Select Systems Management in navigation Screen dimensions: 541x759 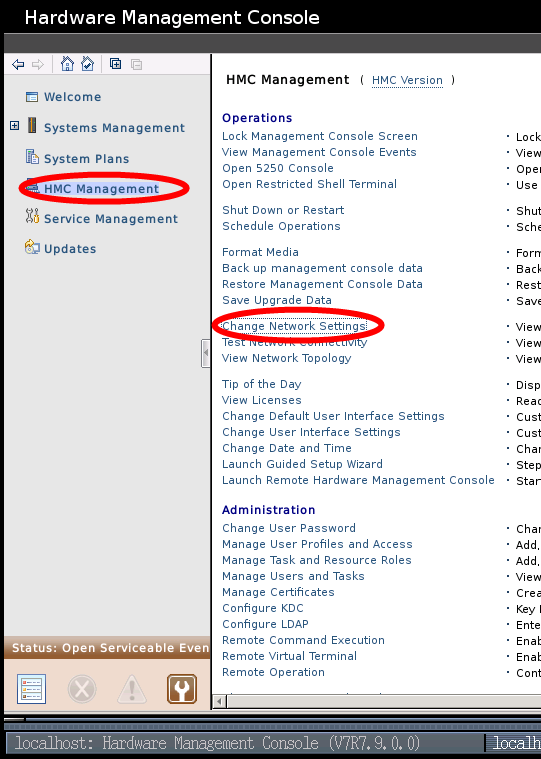point(114,128)
